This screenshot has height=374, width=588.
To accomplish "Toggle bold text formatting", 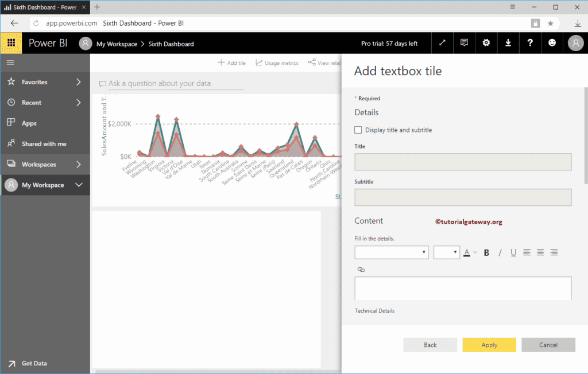I will pyautogui.click(x=486, y=252).
